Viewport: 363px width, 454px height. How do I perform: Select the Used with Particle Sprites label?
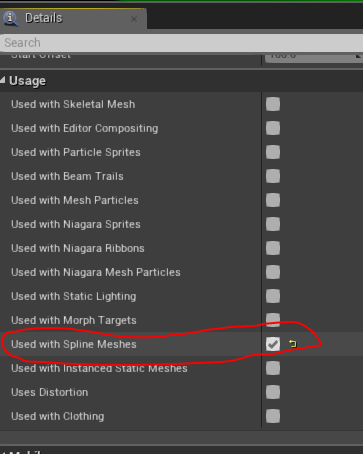pyautogui.click(x=76, y=152)
